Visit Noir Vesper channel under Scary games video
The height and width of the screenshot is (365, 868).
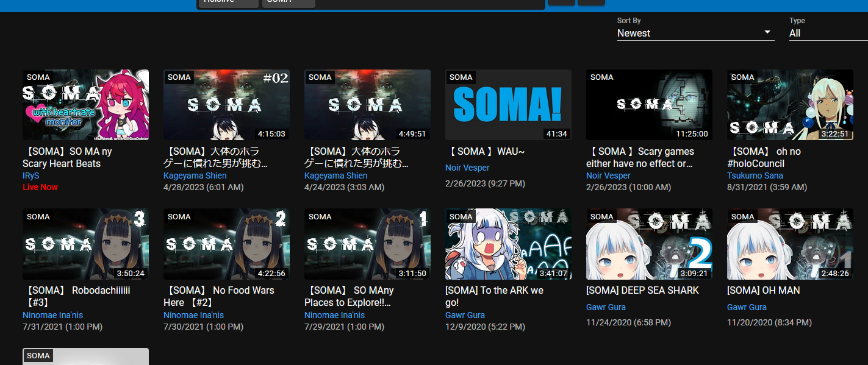[609, 175]
